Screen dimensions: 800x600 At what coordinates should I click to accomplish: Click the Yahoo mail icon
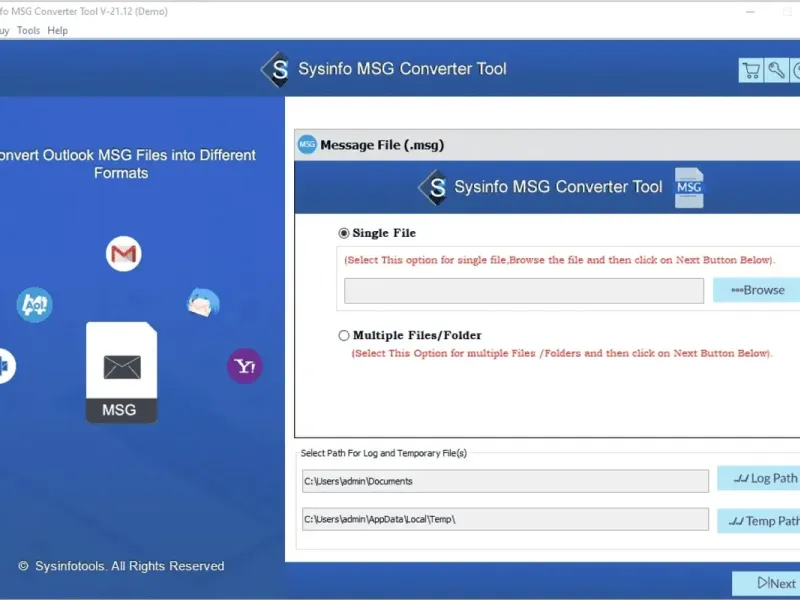244,366
